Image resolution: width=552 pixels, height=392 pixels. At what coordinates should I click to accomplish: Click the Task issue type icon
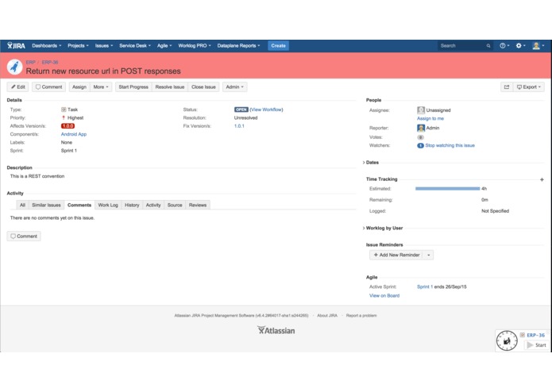tap(64, 110)
